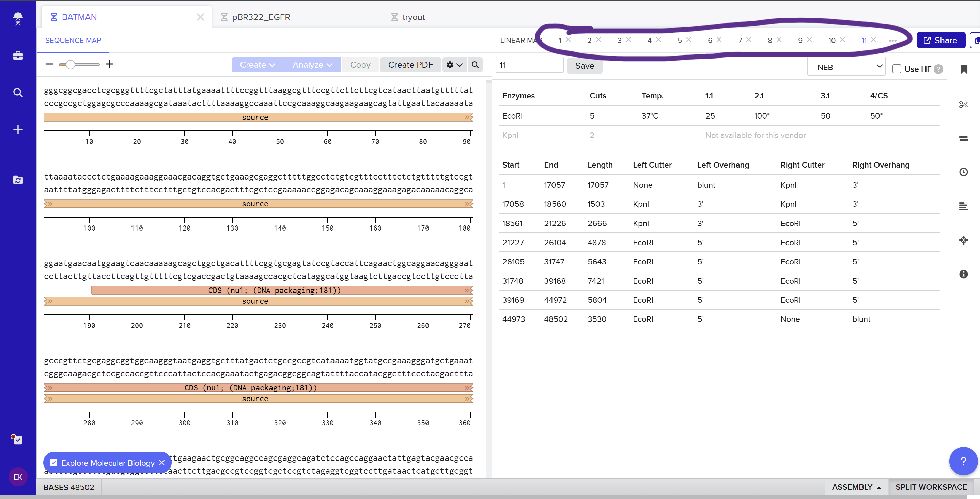Click the magnifier search icon in sequence toolbar
This screenshot has width=980, height=499.
click(x=475, y=65)
